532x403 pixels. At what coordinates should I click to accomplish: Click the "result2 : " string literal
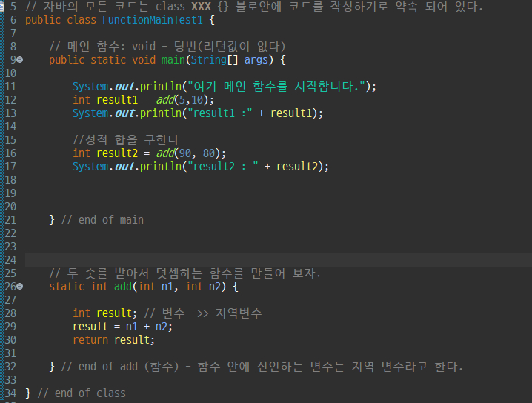click(222, 167)
